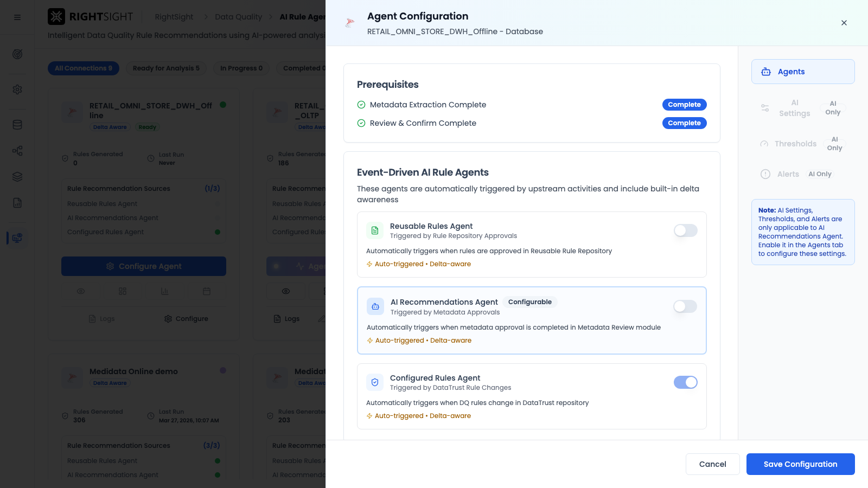Click the grid icon on first card
Image resolution: width=868 pixels, height=488 pixels.
tap(123, 291)
